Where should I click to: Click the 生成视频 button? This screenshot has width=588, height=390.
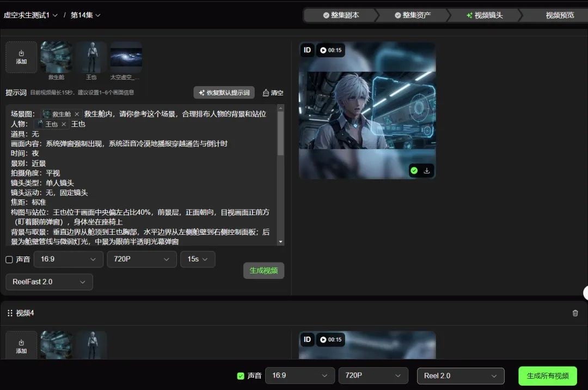click(264, 270)
